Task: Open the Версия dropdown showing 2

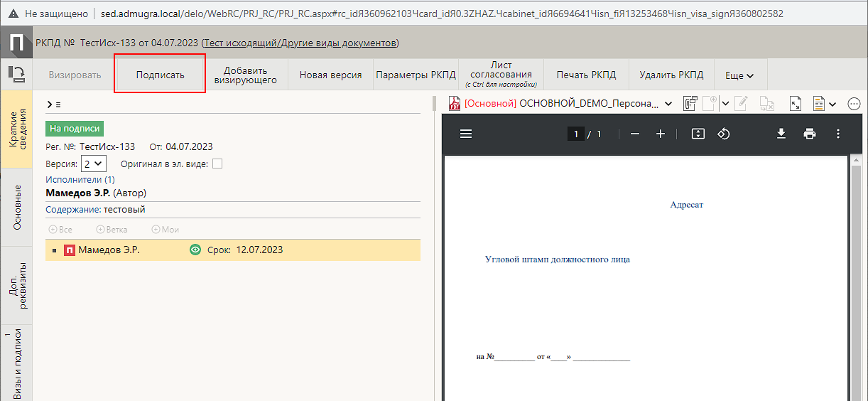Action: [x=94, y=164]
